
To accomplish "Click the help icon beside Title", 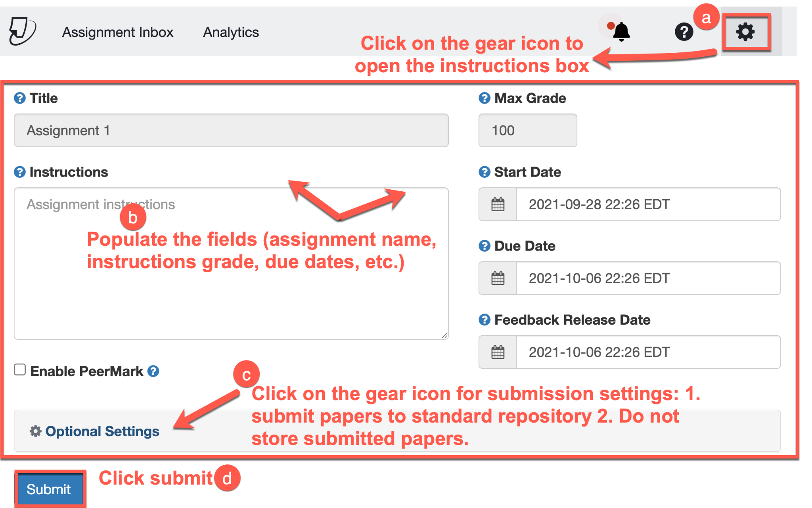I will (19, 98).
